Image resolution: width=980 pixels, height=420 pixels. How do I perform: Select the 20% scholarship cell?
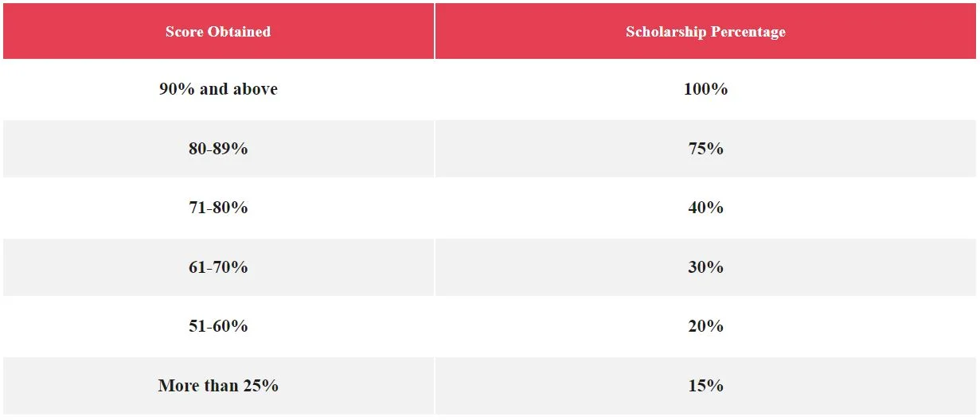[x=705, y=326]
